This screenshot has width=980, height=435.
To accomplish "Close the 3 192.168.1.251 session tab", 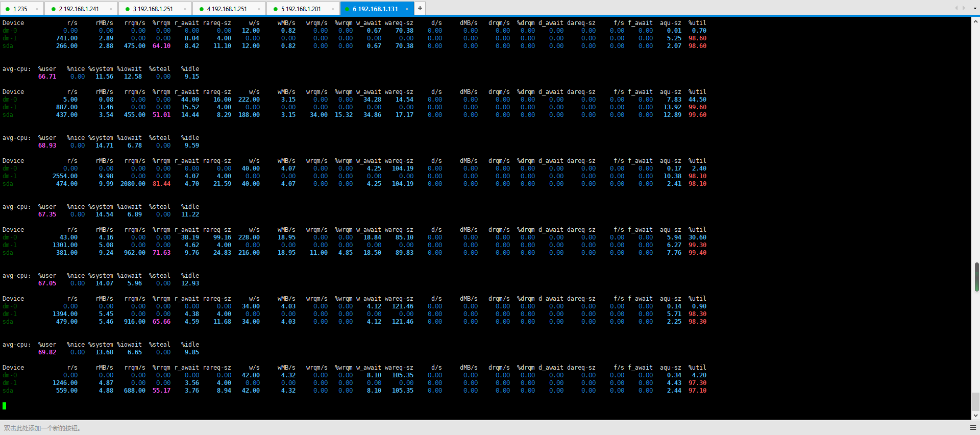I will [x=185, y=9].
